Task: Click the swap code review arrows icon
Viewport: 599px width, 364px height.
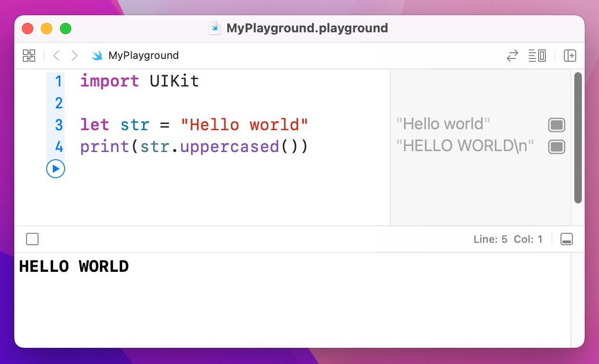Action: tap(512, 56)
